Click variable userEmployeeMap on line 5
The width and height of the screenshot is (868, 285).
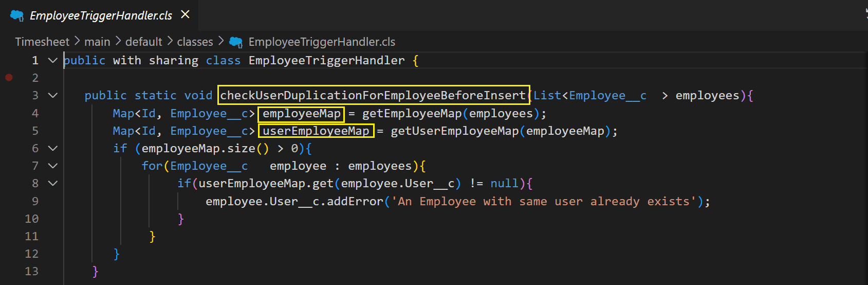tap(316, 131)
